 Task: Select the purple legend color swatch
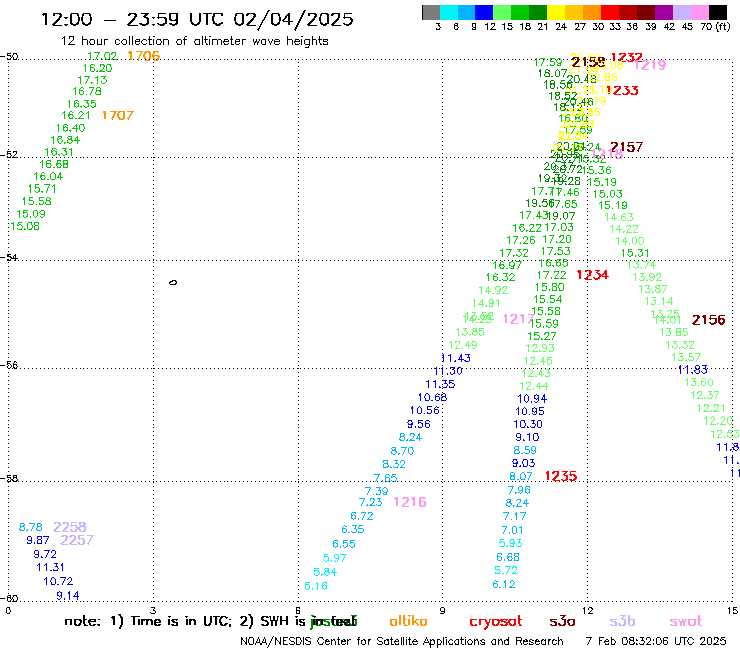664,12
